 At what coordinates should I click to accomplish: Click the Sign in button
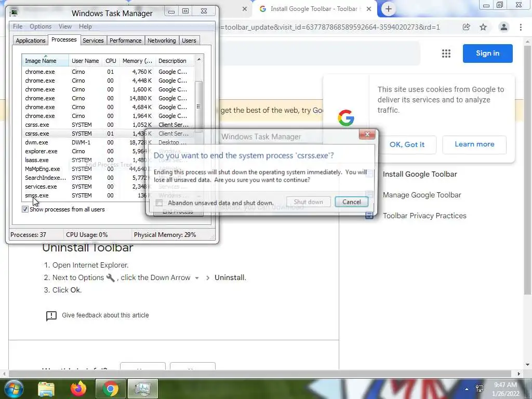(487, 54)
